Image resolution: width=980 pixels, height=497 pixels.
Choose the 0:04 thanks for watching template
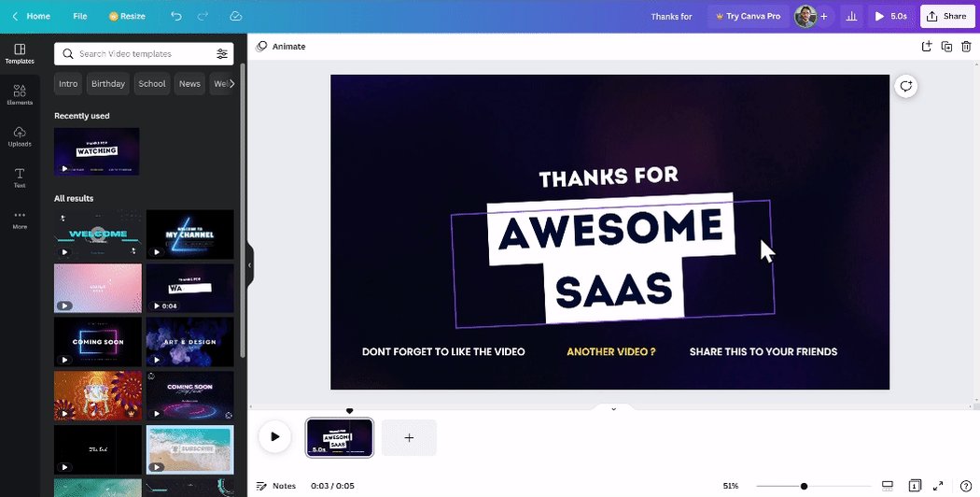(190, 288)
